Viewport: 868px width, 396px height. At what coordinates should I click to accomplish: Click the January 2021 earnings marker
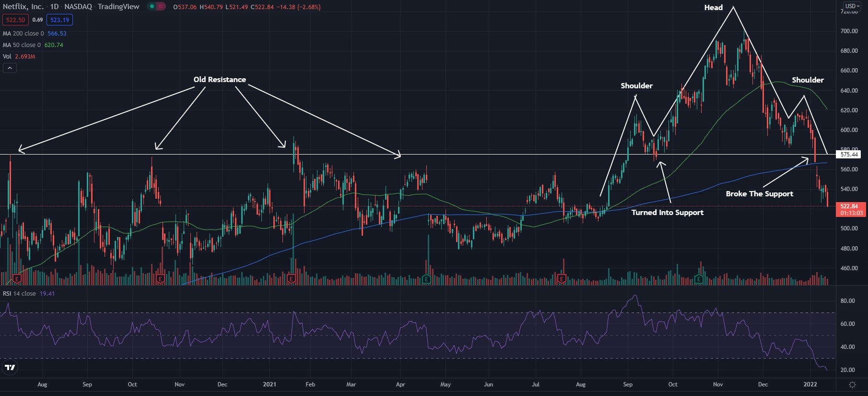pyautogui.click(x=291, y=278)
